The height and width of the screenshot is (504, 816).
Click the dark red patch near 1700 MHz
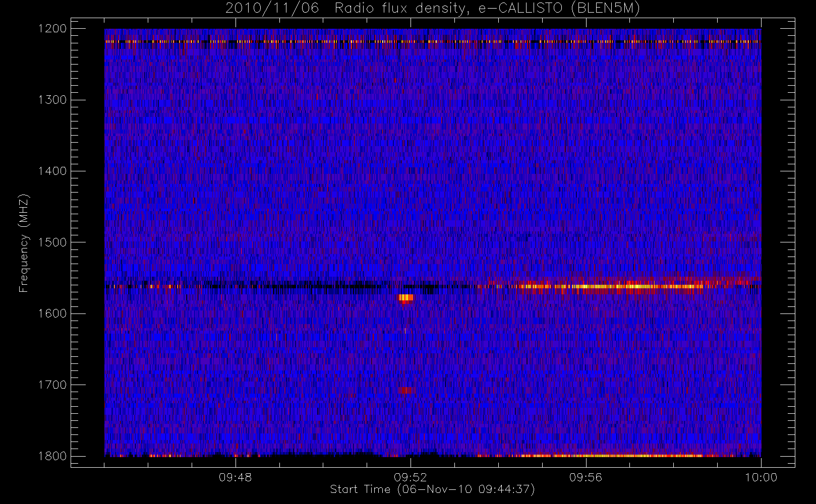click(x=407, y=390)
